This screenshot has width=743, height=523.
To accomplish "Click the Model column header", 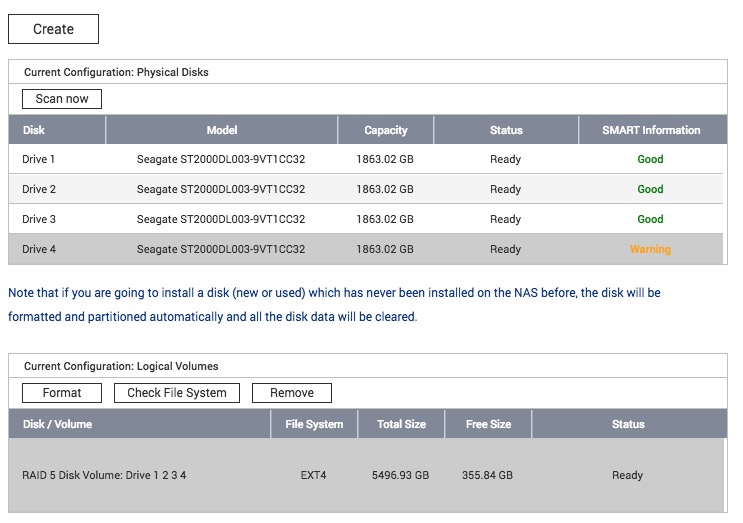I will click(x=222, y=130).
